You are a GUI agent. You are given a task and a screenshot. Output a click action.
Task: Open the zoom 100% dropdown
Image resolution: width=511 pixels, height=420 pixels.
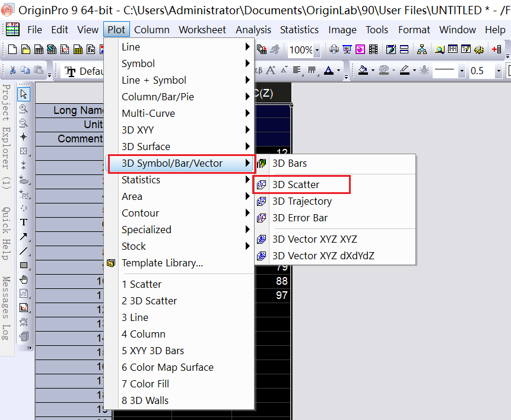coord(317,50)
